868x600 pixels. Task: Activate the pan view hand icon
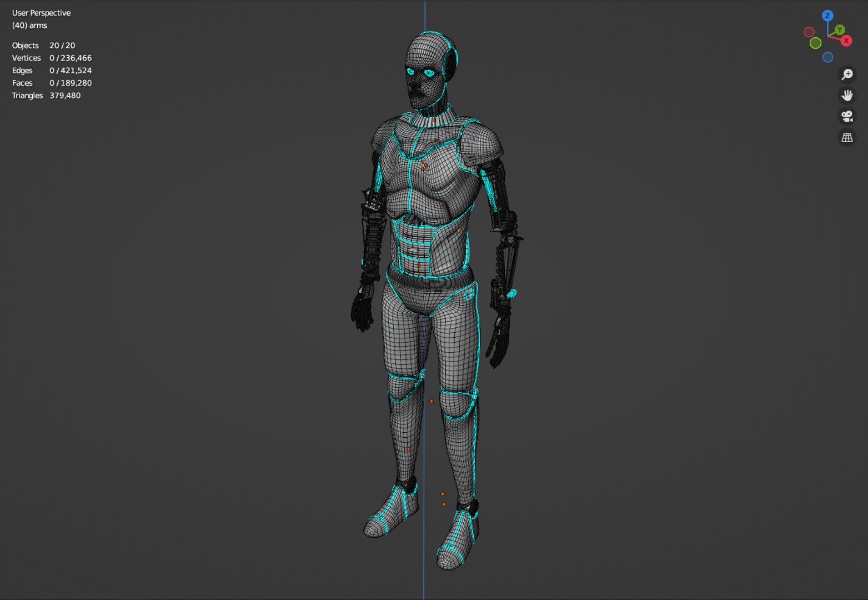coord(847,96)
